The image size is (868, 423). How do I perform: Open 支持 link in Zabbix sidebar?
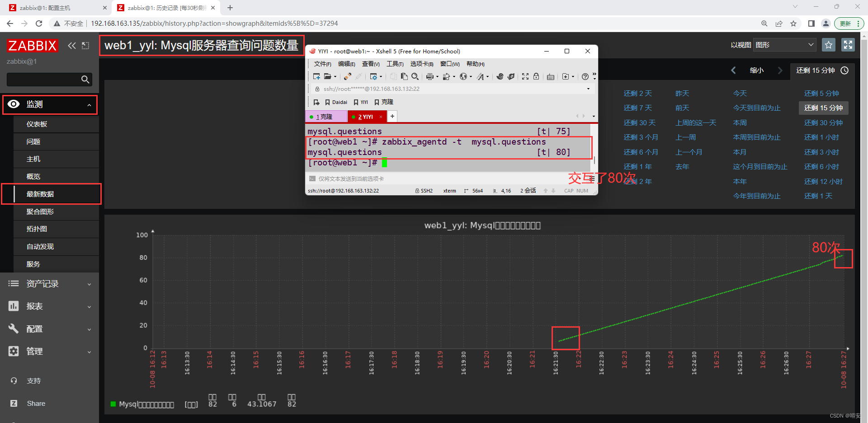pos(33,381)
